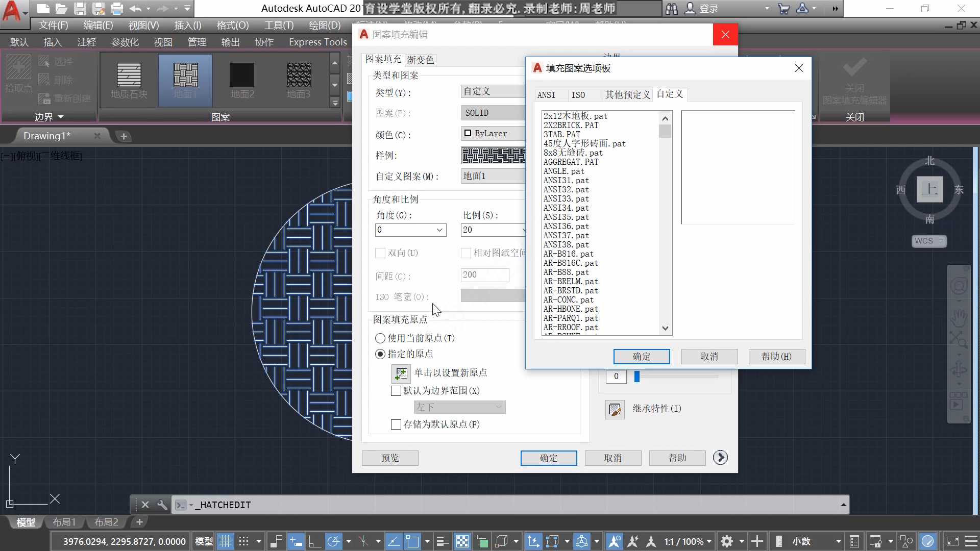Open workspace switching gear icon

pos(727,541)
